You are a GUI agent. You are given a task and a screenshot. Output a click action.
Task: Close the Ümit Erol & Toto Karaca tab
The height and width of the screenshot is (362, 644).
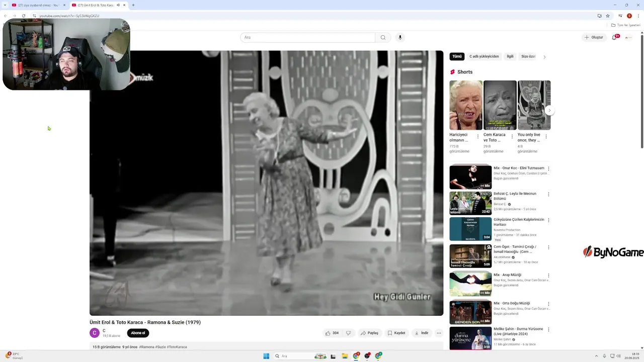124,5
